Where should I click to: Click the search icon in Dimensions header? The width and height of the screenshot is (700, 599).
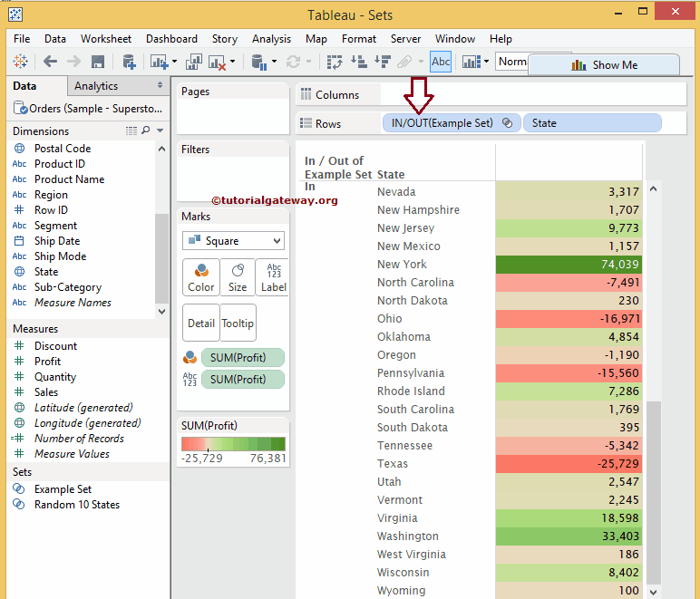[x=146, y=131]
